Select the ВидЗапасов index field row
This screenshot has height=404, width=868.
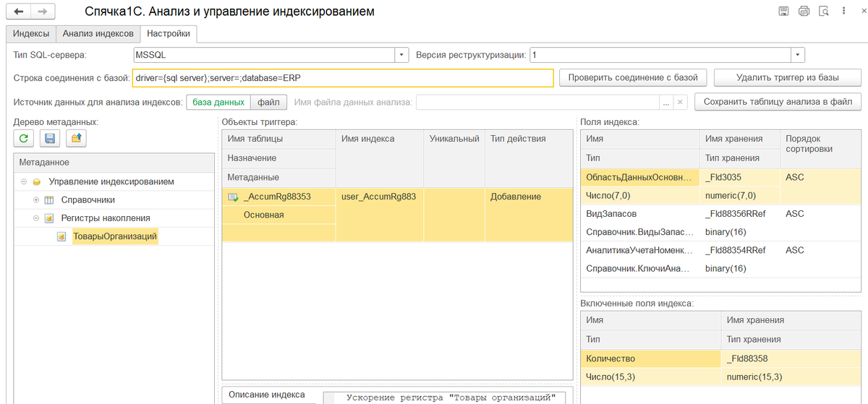pos(640,214)
